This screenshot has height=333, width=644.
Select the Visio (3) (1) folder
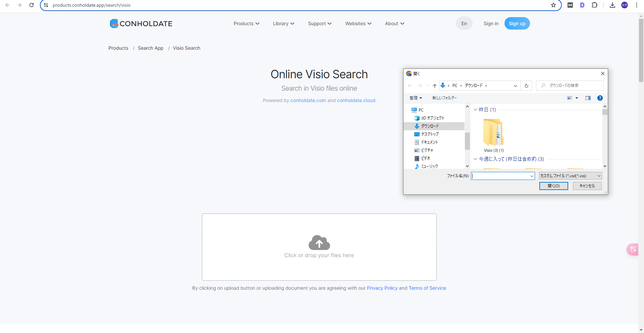tap(493, 135)
